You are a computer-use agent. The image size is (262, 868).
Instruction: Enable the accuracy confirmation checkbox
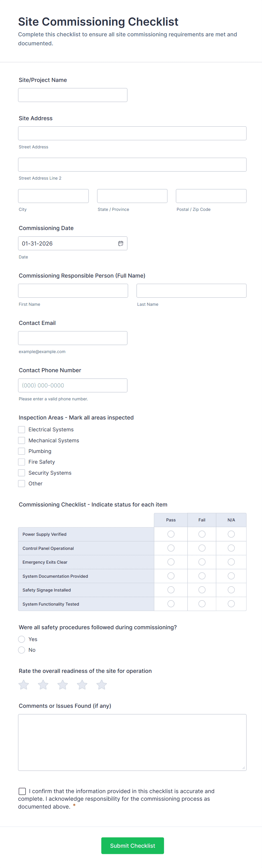pyautogui.click(x=22, y=791)
